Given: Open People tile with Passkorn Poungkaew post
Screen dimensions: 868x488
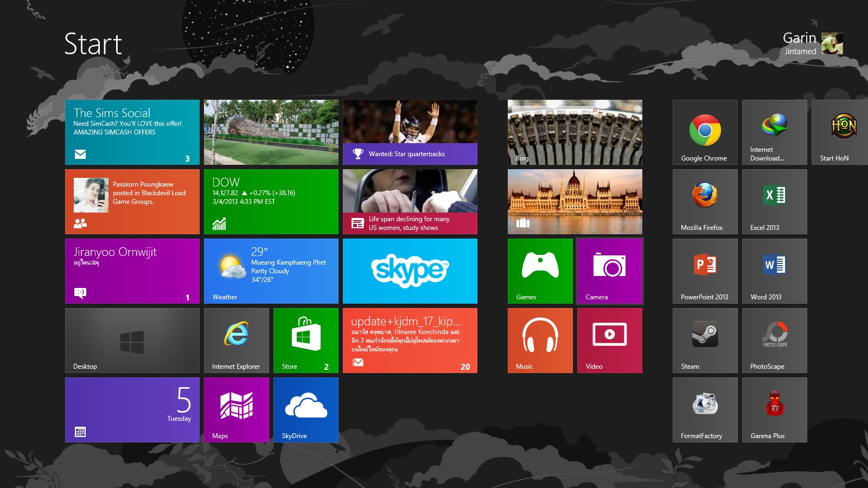Looking at the screenshot, I should [132, 202].
